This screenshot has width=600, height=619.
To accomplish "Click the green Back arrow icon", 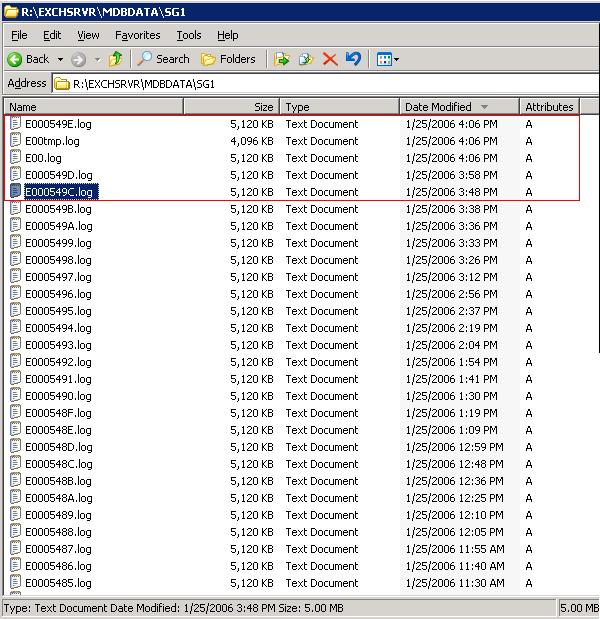I will [x=15, y=60].
